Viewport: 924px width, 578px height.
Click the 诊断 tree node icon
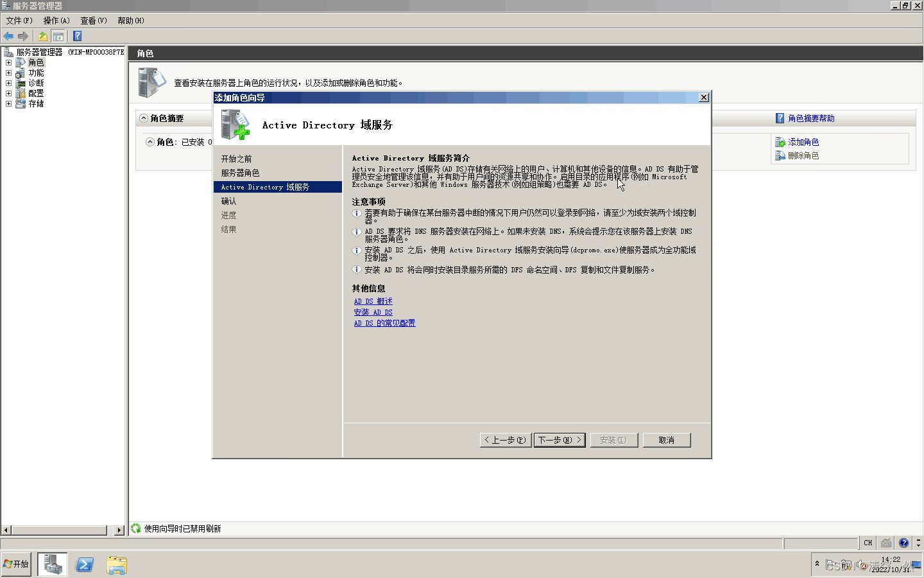click(21, 83)
